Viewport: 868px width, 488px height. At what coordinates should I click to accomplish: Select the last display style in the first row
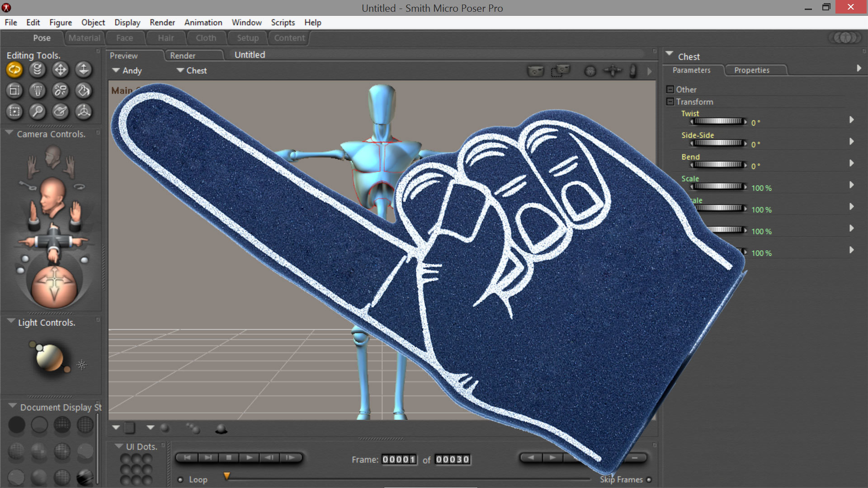pos(85,425)
